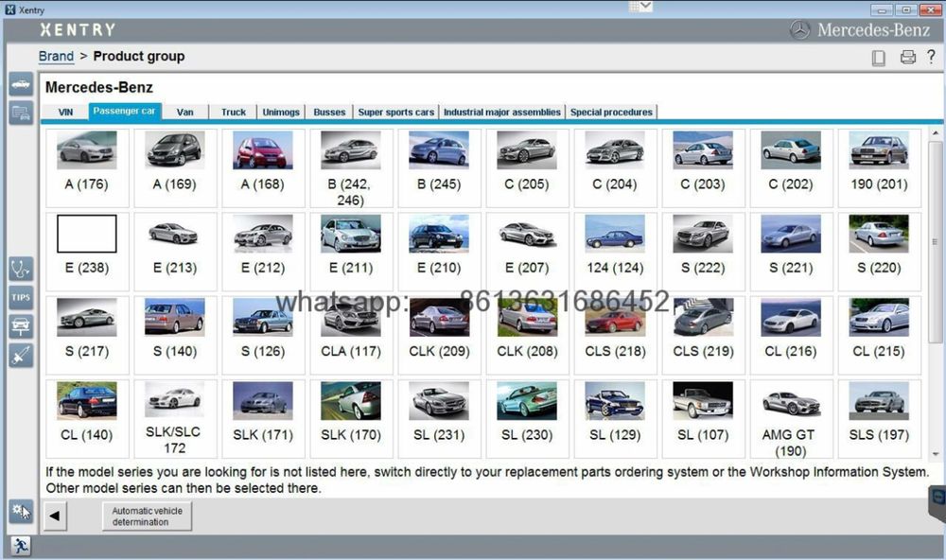This screenshot has width=946, height=560.
Task: Select the E (210) model series
Action: [x=439, y=252]
